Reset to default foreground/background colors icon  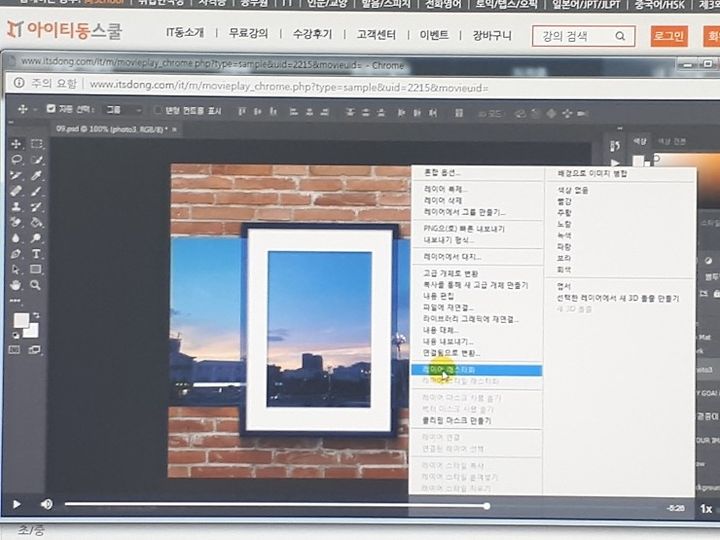tap(16, 335)
